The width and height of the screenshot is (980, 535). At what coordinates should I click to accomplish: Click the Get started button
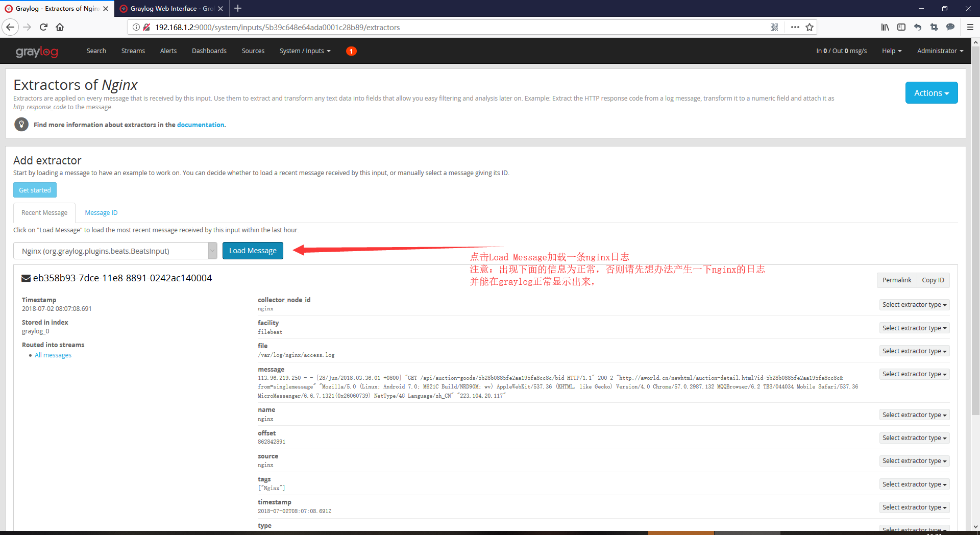35,190
